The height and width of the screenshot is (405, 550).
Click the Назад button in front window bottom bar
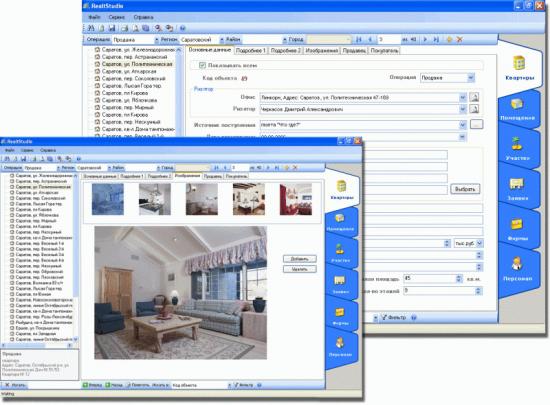tap(114, 385)
